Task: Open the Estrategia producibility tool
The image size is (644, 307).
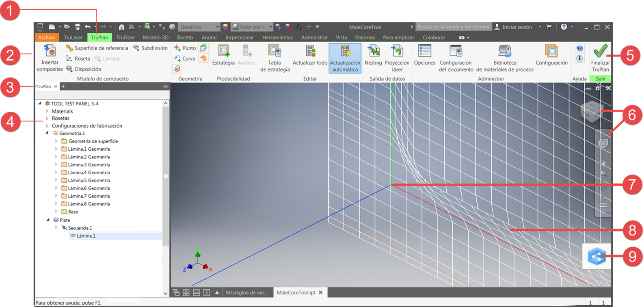Action: tap(223, 55)
